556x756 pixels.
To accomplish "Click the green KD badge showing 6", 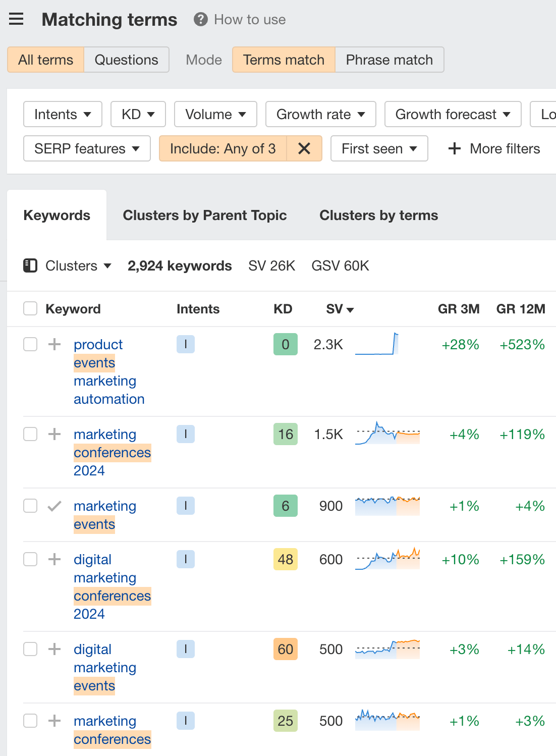I will coord(285,506).
